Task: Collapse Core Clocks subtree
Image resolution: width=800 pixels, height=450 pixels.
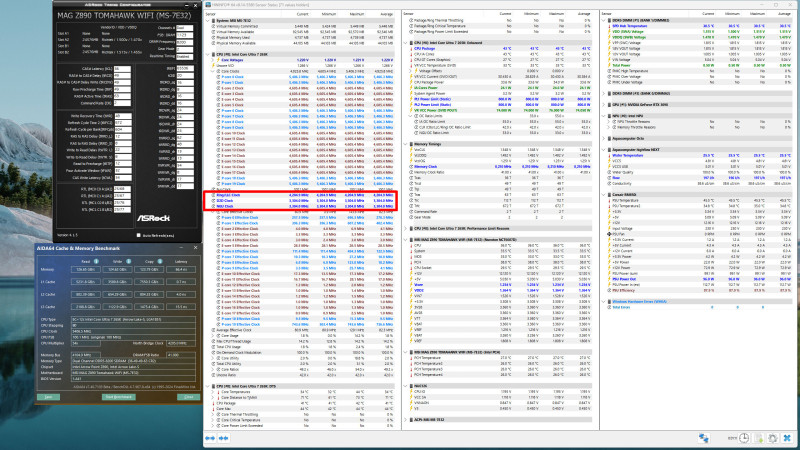Action: [x=213, y=71]
